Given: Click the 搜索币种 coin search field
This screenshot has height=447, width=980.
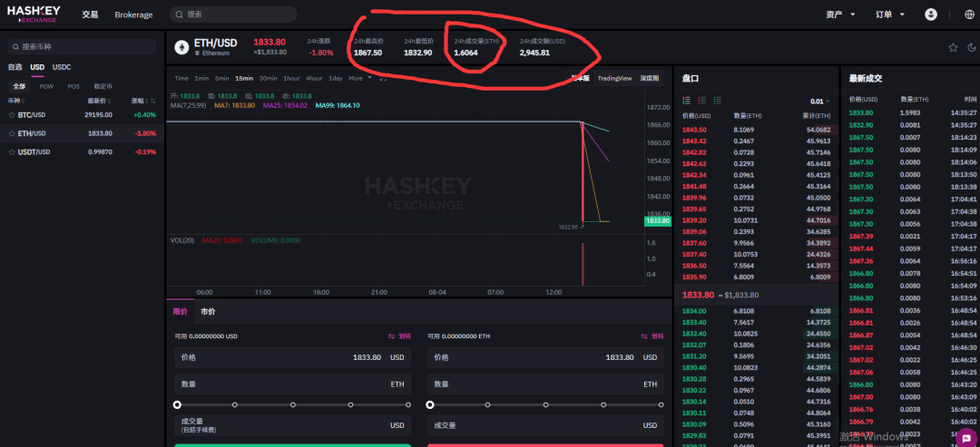Looking at the screenshot, I should 82,46.
